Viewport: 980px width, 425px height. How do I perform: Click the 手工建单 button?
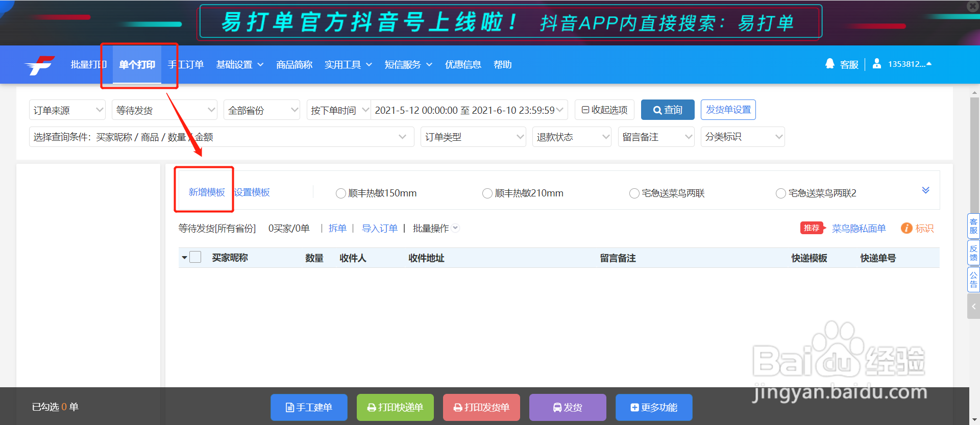(x=309, y=407)
